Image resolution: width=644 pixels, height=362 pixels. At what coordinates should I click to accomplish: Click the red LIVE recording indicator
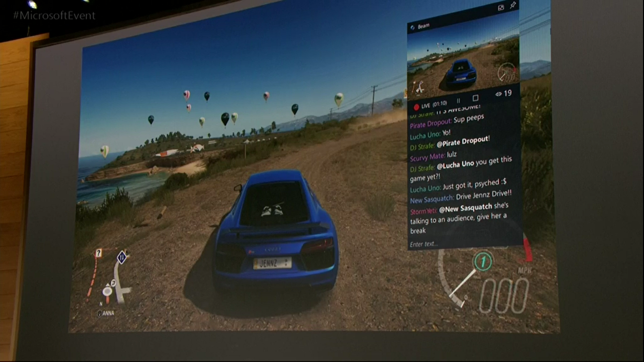coord(416,107)
